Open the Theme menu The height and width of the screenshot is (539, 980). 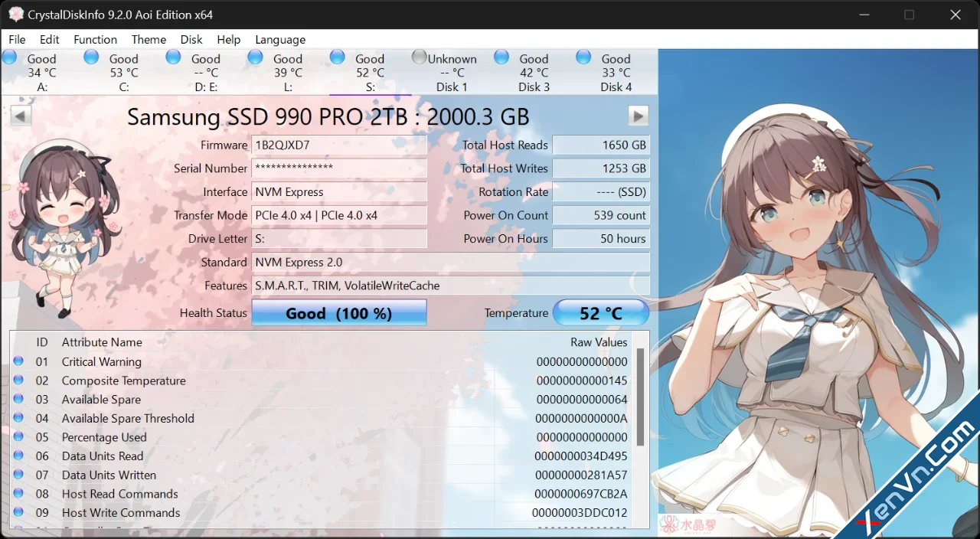pos(149,40)
